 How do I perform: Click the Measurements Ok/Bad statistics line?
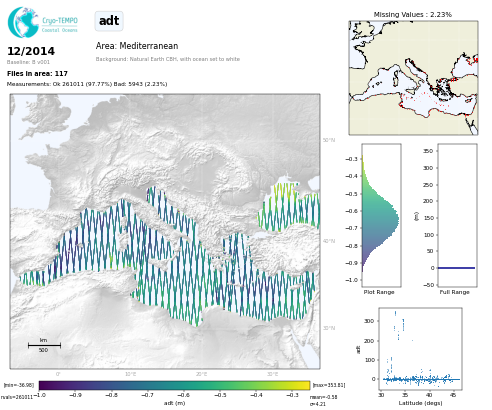coord(87,84)
